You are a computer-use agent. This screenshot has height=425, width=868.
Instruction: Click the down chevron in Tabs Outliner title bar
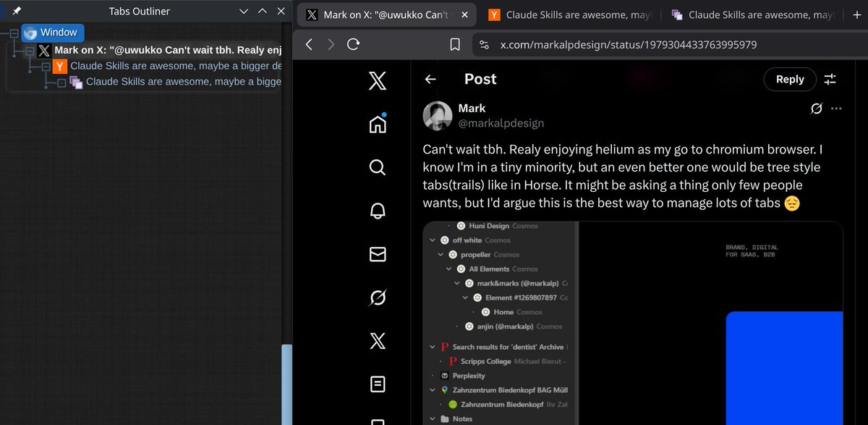pos(244,12)
